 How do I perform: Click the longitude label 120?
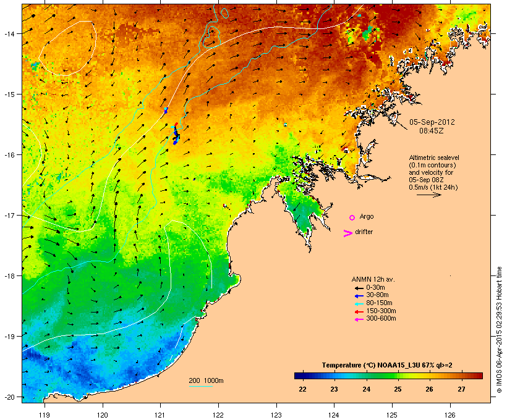103,415
